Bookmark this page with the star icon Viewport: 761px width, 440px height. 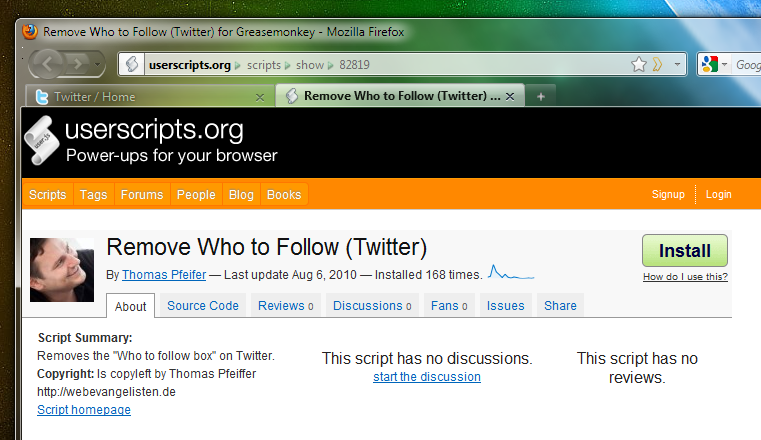639,64
